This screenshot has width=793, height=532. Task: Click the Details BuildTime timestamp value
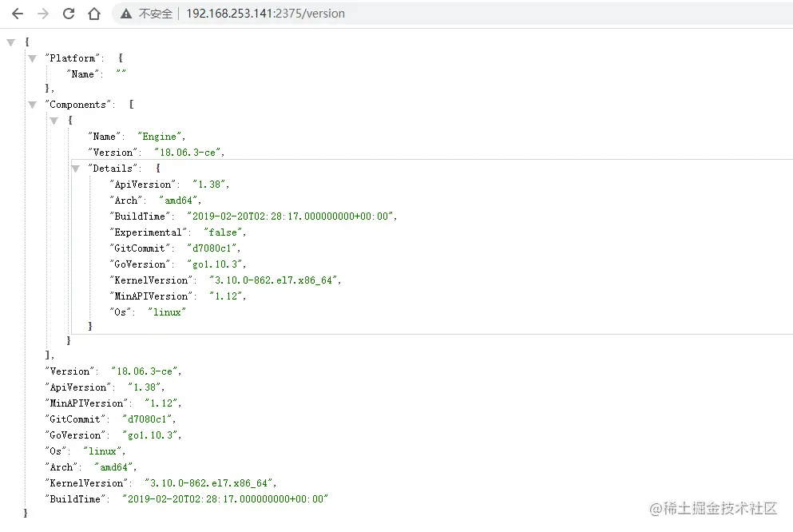click(x=291, y=216)
